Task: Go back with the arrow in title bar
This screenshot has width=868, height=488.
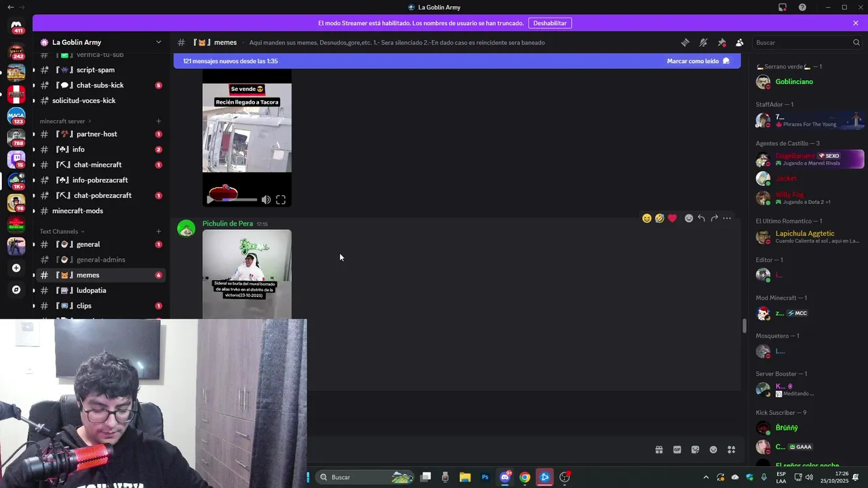Action: point(9,7)
